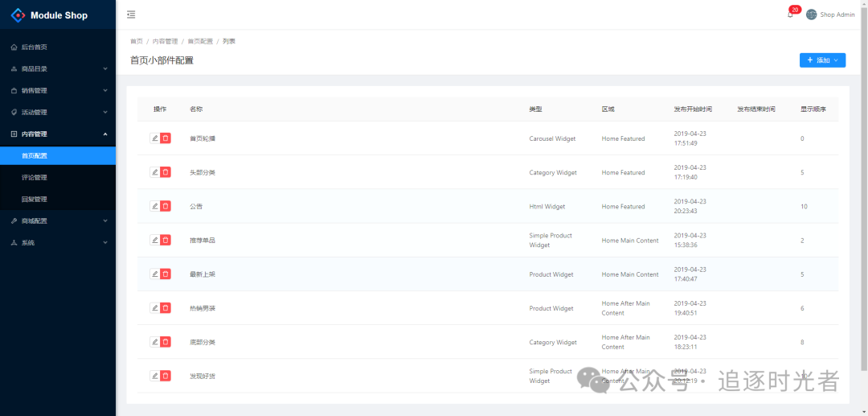Expand the 活动管理 sidebar menu arrow
The image size is (868, 416).
point(105,112)
